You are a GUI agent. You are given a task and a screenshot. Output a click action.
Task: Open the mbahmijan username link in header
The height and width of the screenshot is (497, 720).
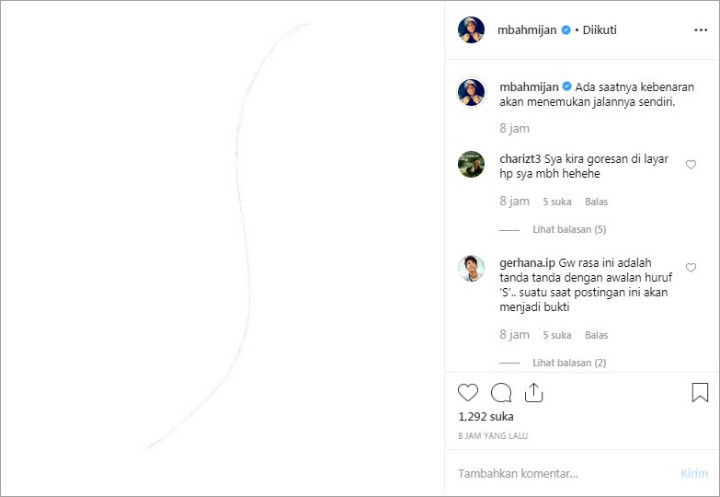point(527,30)
